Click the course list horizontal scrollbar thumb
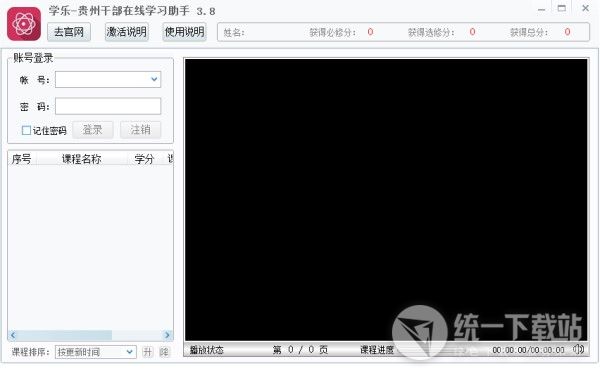Screen dimensions: 600x378 (64, 335)
